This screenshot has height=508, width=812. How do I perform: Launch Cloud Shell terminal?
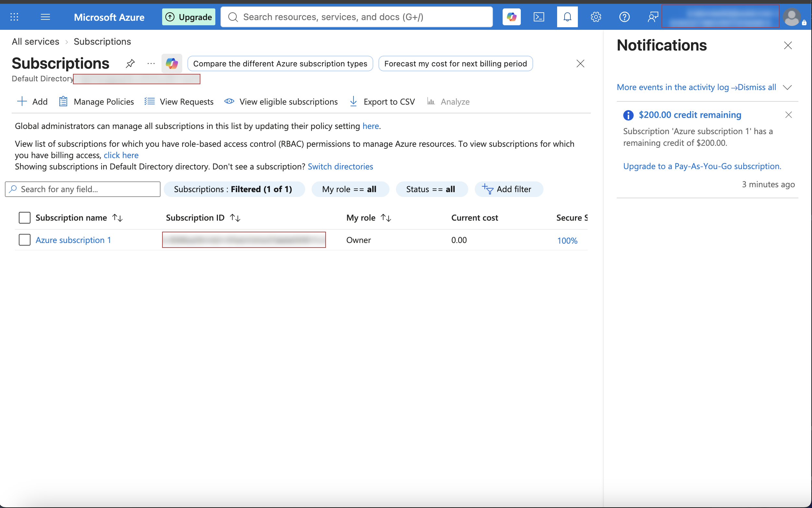(x=539, y=17)
